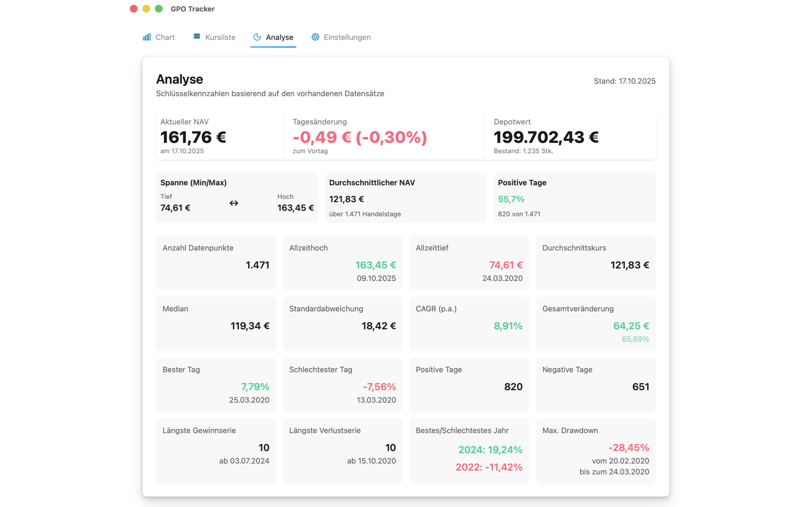This screenshot has height=507, width=812.
Task: Open the Kursliste tab
Action: 220,37
